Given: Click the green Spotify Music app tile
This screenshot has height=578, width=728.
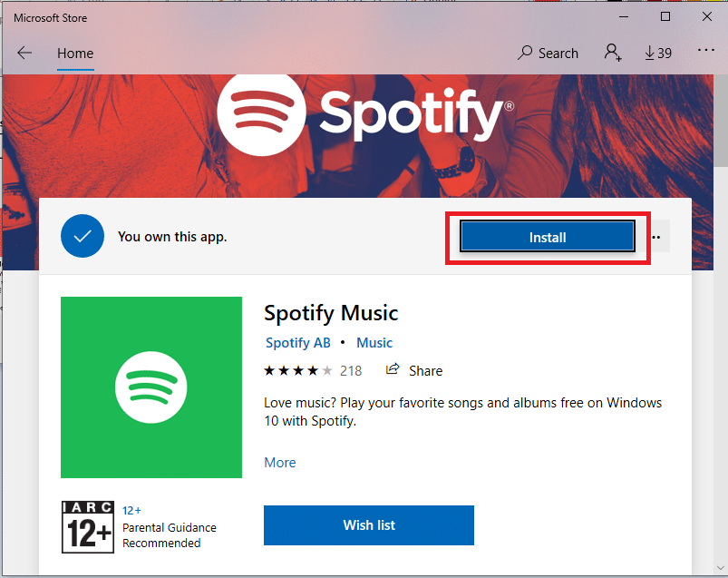Looking at the screenshot, I should (x=151, y=387).
